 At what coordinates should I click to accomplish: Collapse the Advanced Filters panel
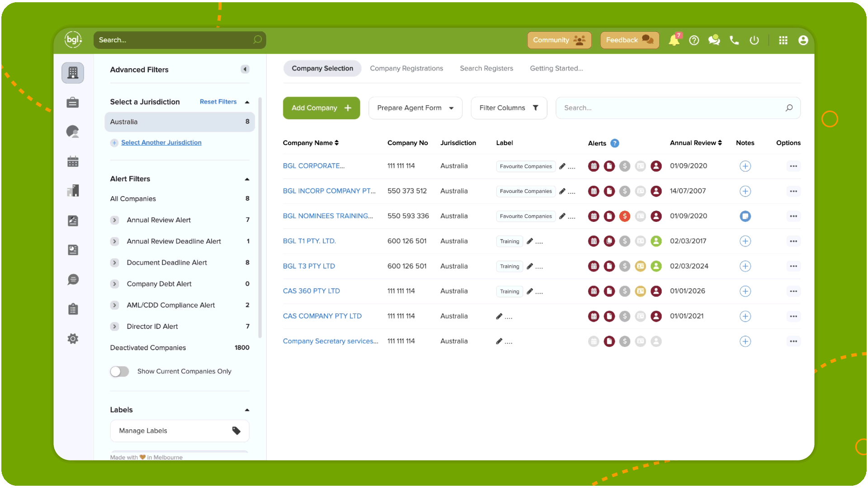point(245,70)
